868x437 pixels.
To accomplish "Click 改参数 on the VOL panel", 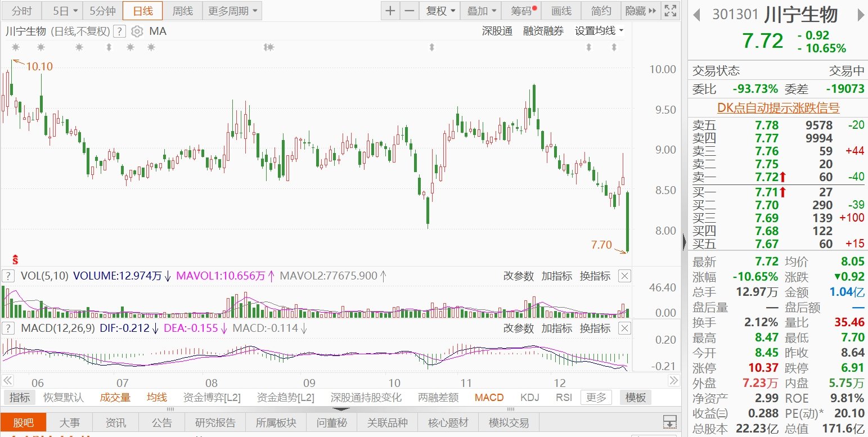I will [x=518, y=276].
